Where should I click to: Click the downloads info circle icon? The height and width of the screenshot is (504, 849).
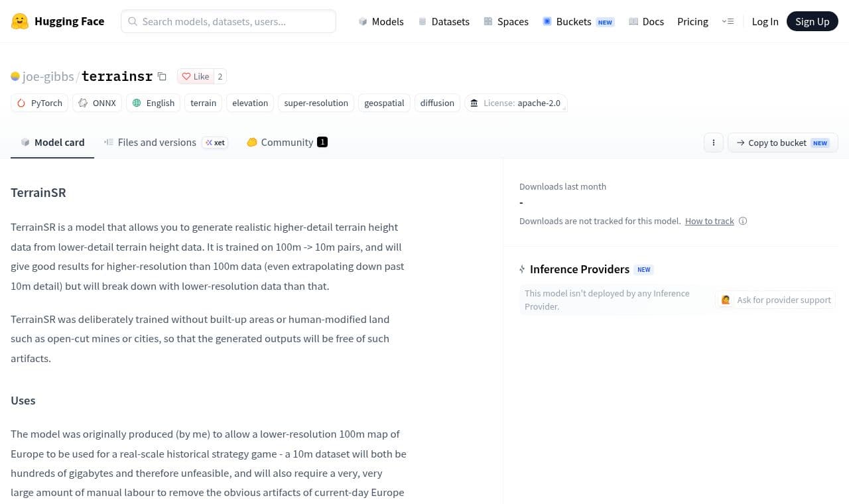(743, 221)
